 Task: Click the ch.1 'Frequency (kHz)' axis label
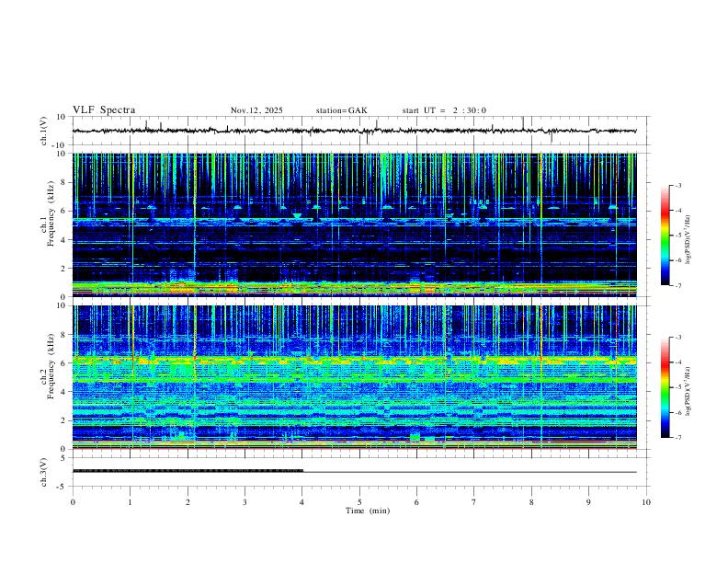(x=51, y=213)
